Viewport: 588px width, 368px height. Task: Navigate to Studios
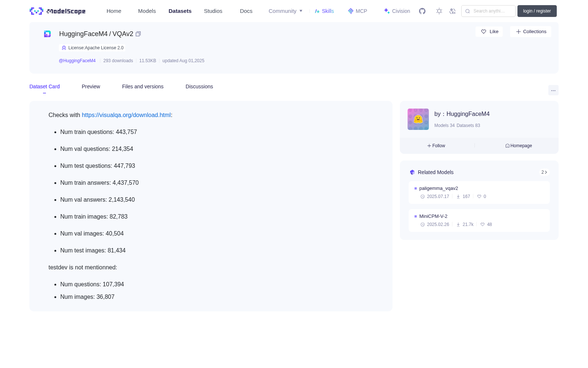point(213,11)
